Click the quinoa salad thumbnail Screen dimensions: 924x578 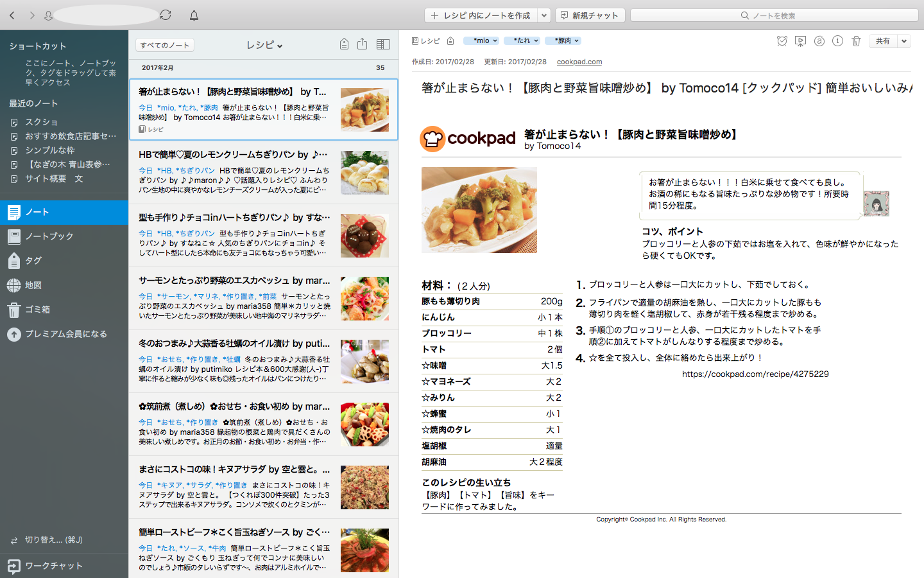tap(364, 487)
